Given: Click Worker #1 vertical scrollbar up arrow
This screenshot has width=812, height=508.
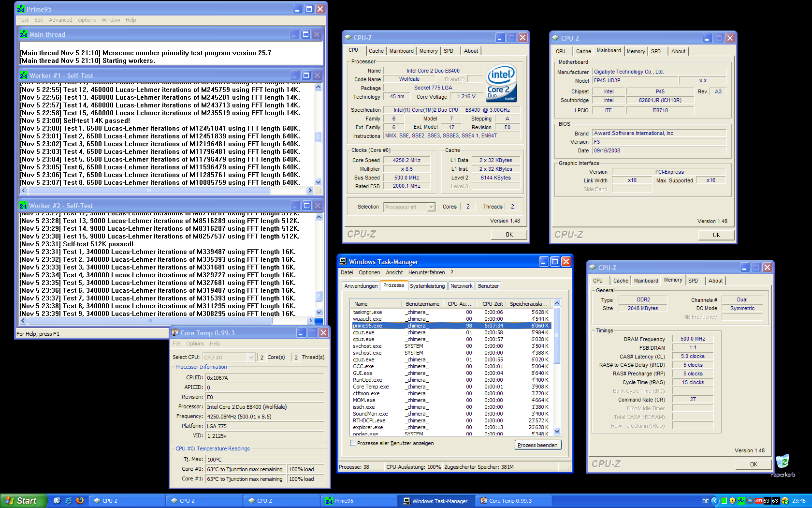Looking at the screenshot, I should pos(318,87).
